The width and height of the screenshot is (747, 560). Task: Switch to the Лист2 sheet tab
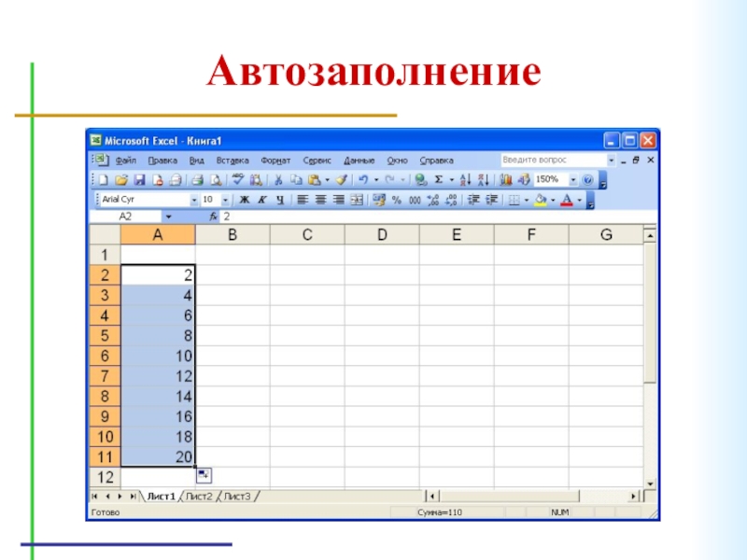click(199, 497)
